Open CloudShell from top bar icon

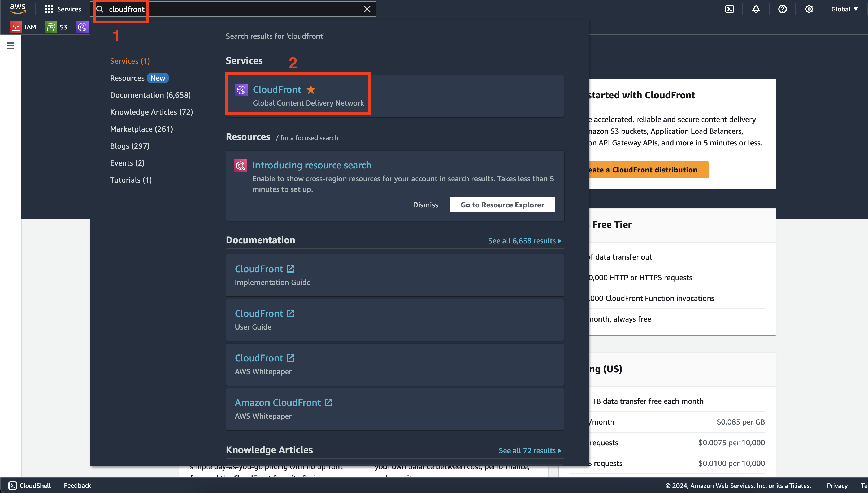click(x=730, y=9)
